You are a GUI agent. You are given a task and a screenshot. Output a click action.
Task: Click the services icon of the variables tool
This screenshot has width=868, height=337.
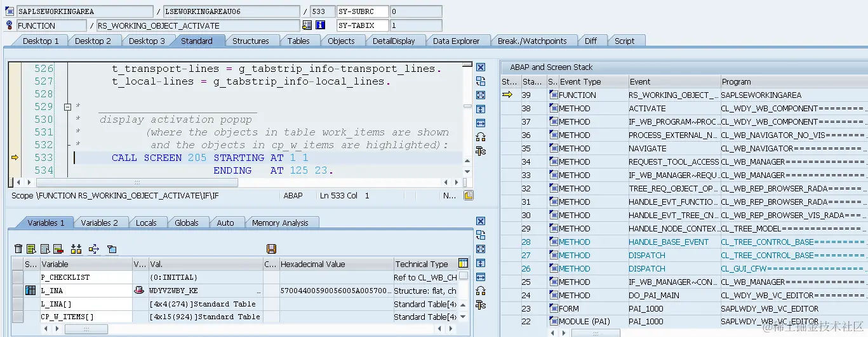pos(481,305)
